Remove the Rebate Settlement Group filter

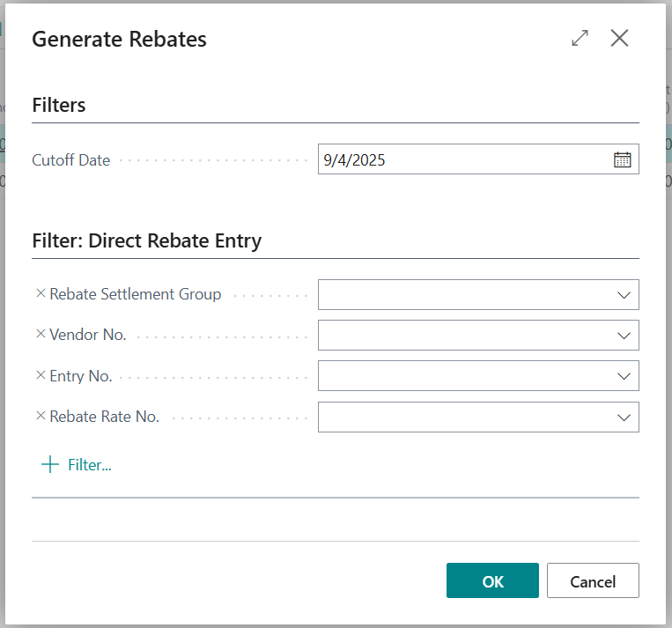point(40,294)
